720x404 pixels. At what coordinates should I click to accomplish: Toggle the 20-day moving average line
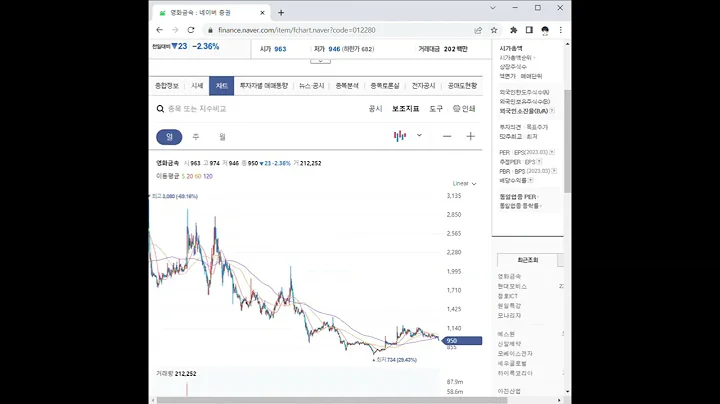(190, 176)
